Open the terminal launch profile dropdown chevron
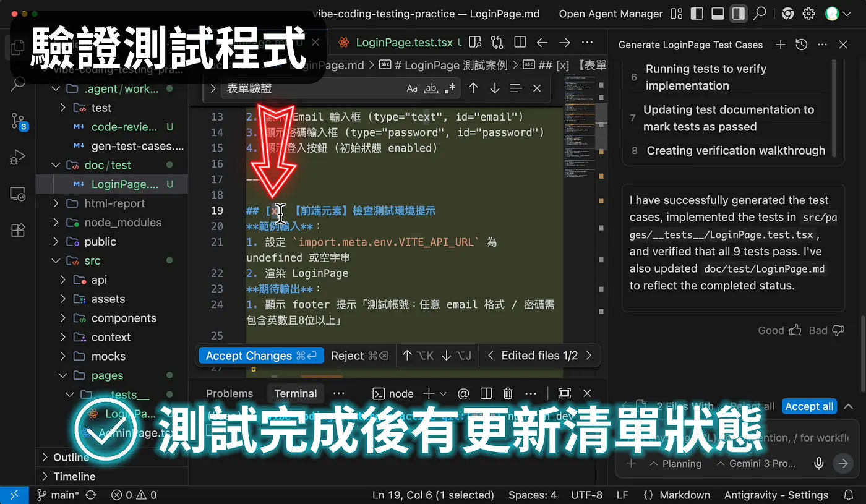This screenshot has height=504, width=866. (x=443, y=393)
